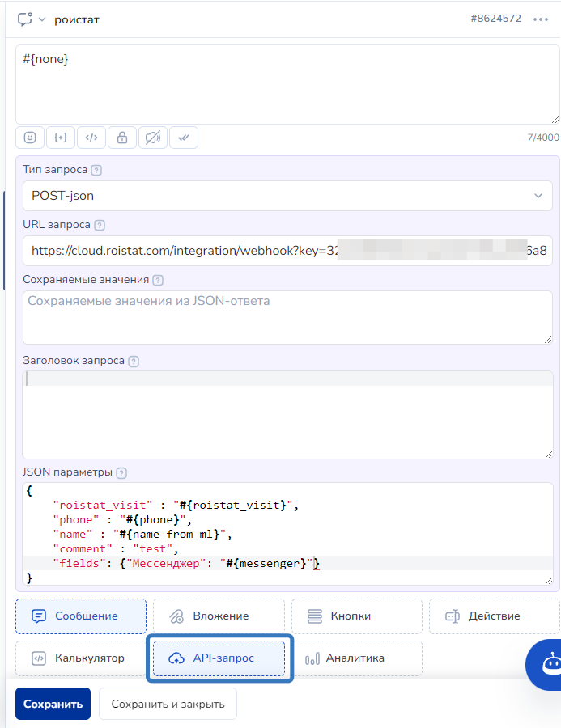
Task: Toggle the muted sound icon
Action: tap(152, 138)
